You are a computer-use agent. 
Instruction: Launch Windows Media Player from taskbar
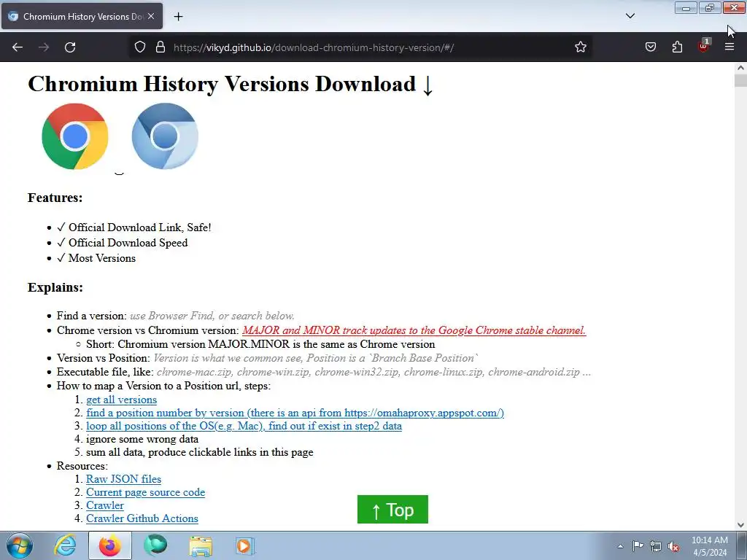click(245, 545)
